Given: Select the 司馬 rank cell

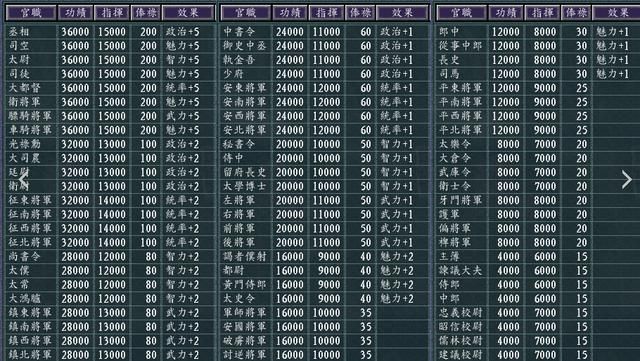Looking at the screenshot, I should [449, 74].
